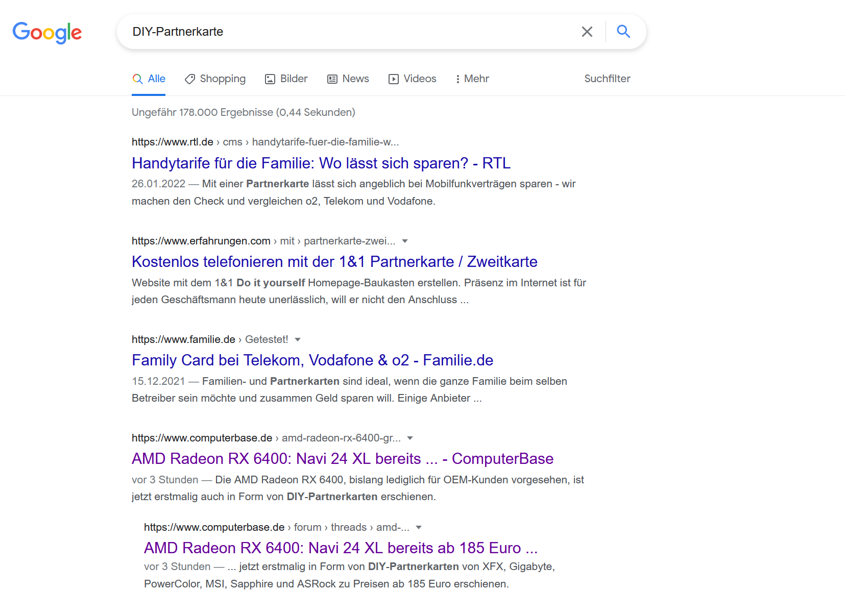The width and height of the screenshot is (845, 616).
Task: Open Kostenlos telefonieren mit der 1&1 Partnerkarte result
Action: click(334, 261)
